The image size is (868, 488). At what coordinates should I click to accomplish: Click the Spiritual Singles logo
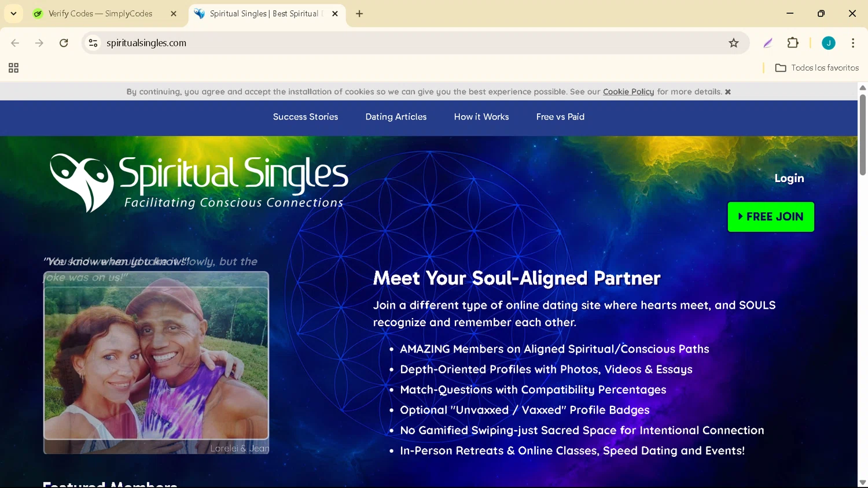pyautogui.click(x=199, y=183)
